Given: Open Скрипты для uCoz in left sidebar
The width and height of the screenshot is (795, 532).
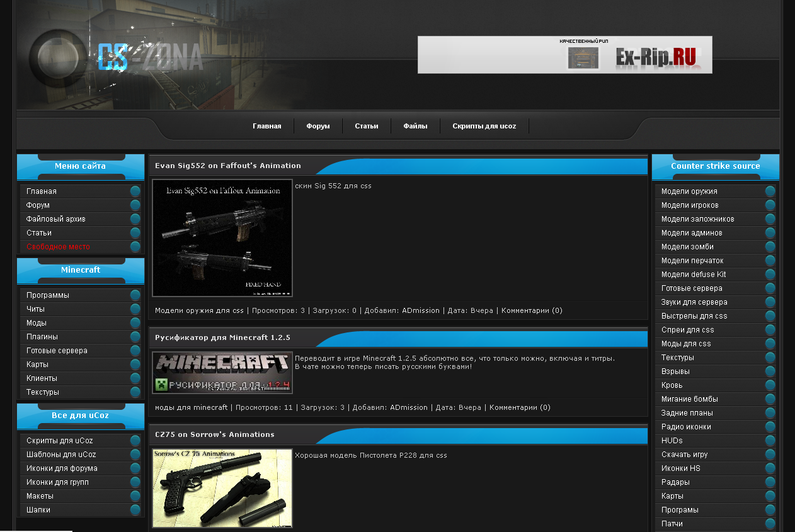Looking at the screenshot, I should pos(59,441).
